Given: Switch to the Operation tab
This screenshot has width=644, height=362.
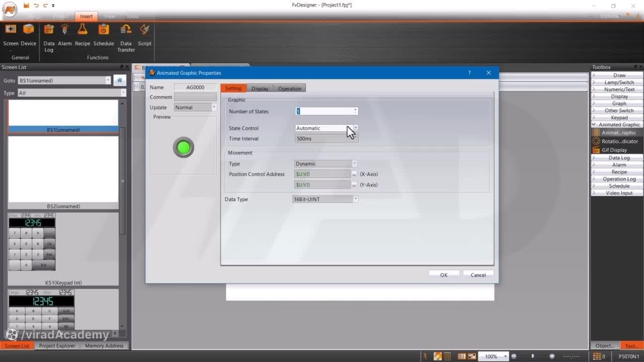Looking at the screenshot, I should (x=289, y=88).
